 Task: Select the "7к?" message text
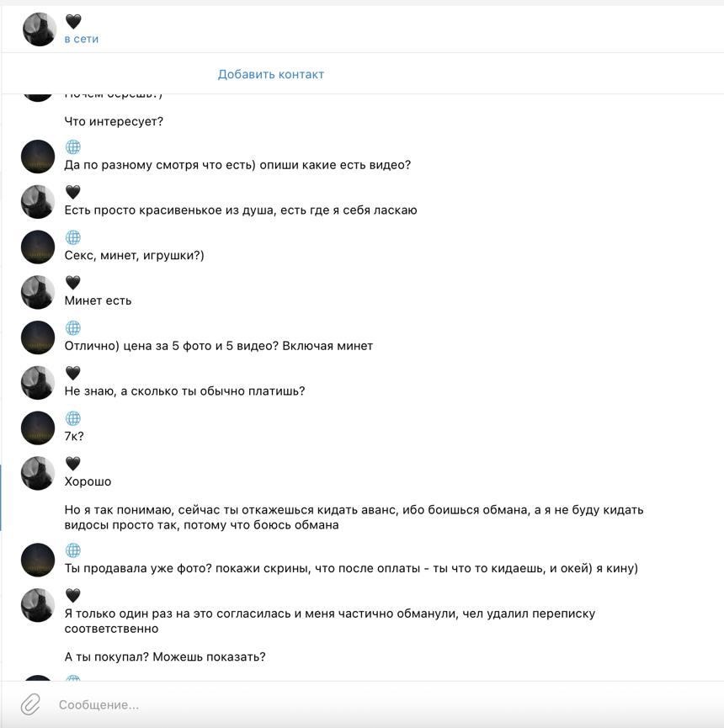74,436
